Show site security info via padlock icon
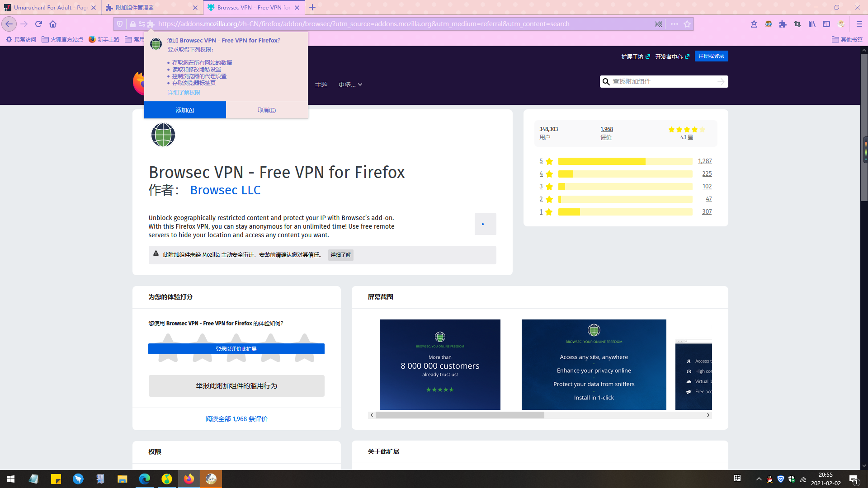This screenshot has height=488, width=868. tap(132, 24)
